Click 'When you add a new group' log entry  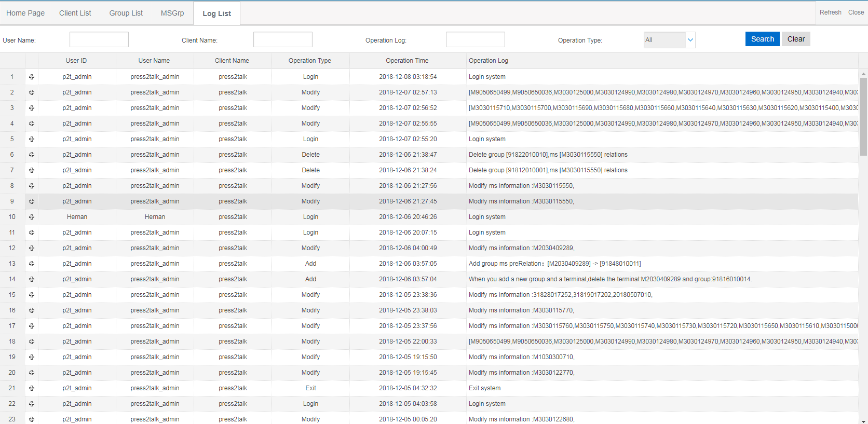(611, 279)
